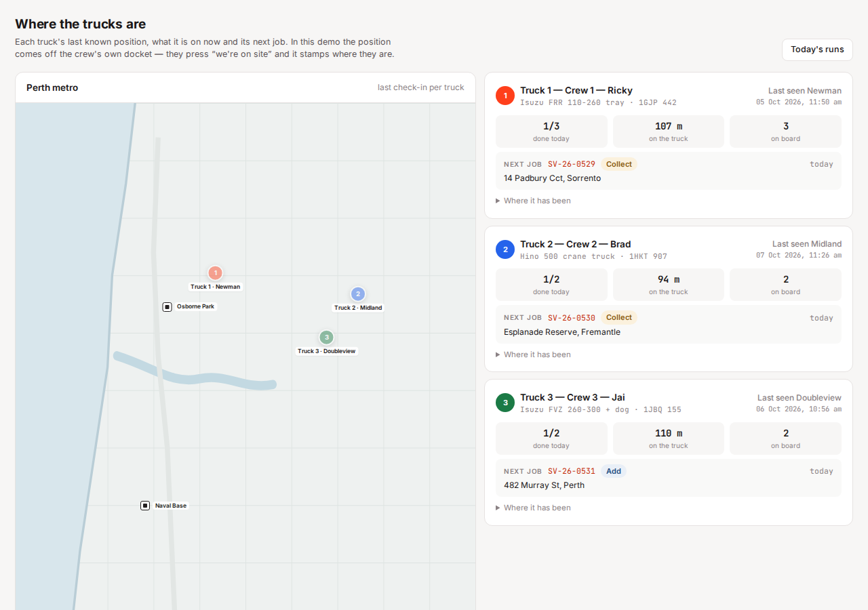Image resolution: width=868 pixels, height=610 pixels.
Task: Click 'Last seen Midland' text
Action: [x=807, y=244]
